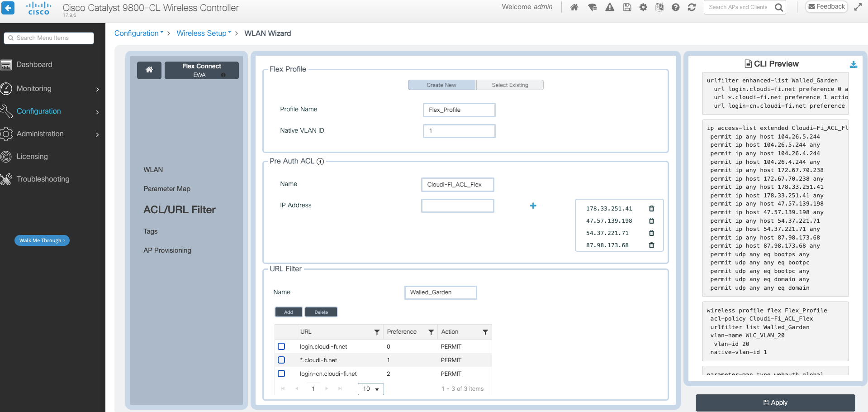Expand the Configuration sidebar menu chevron

click(97, 112)
